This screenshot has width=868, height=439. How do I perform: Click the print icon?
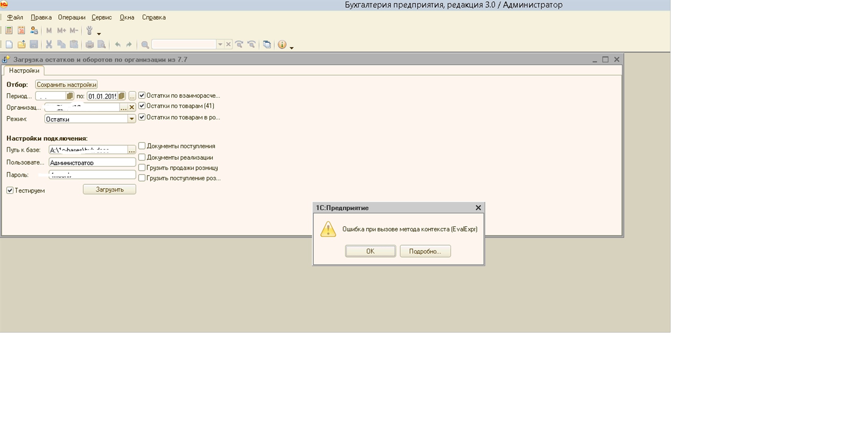pos(90,44)
